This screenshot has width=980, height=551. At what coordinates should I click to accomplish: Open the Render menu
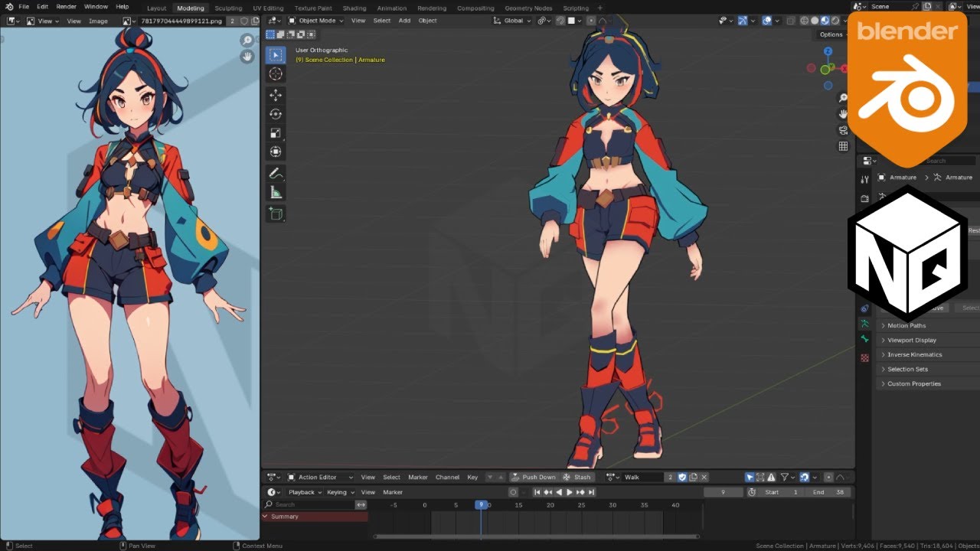[x=66, y=7]
